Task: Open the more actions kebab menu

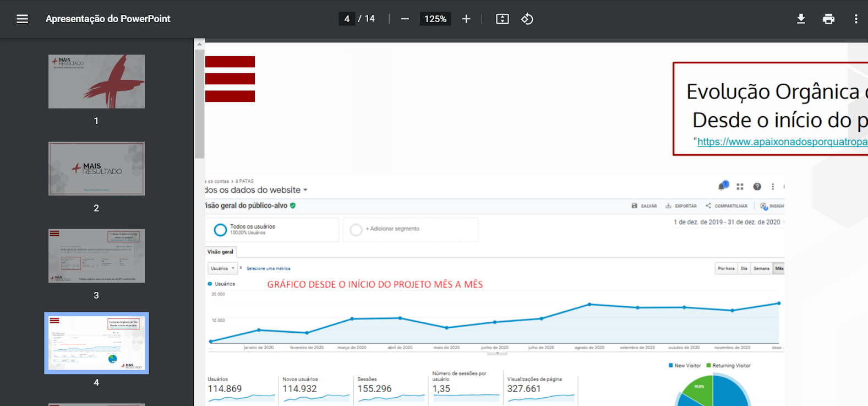Action: pyautogui.click(x=855, y=19)
